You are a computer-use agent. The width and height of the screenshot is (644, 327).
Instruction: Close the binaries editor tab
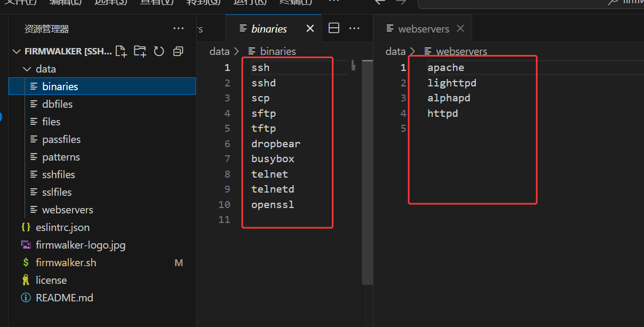coord(310,28)
